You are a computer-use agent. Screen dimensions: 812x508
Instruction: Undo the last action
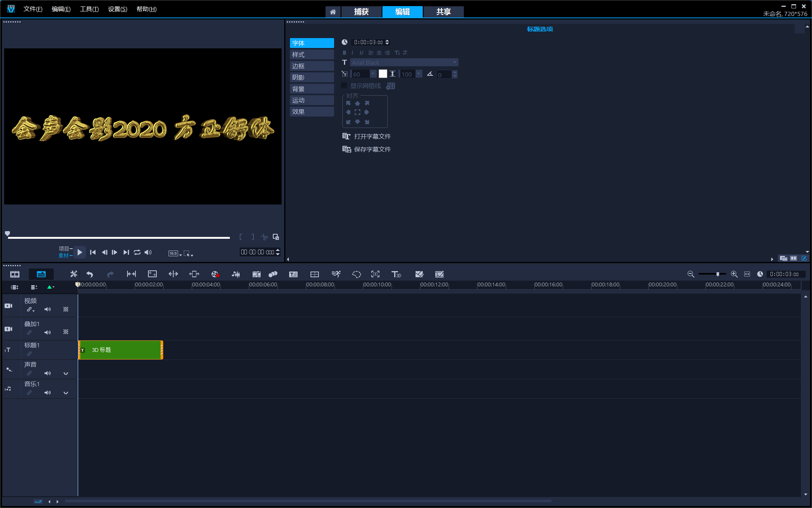click(x=90, y=274)
